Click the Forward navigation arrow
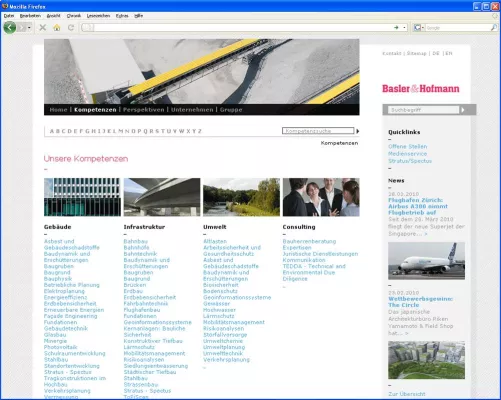 click(x=21, y=28)
